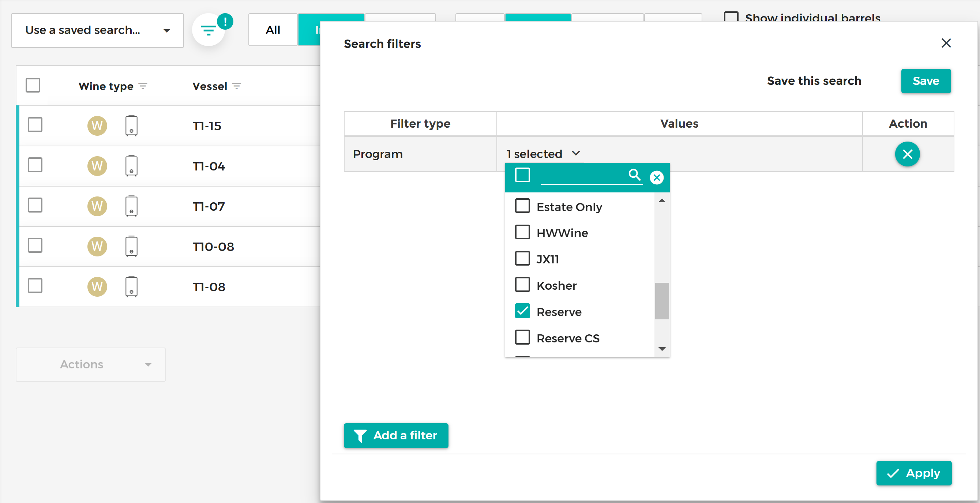Image resolution: width=980 pixels, height=503 pixels.
Task: Click the tank icon in T1-04 row
Action: (x=131, y=166)
